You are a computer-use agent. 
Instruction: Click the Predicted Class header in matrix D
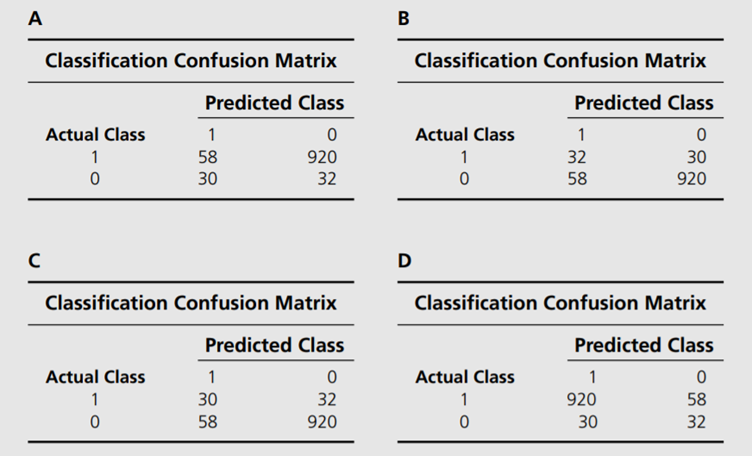644,346
